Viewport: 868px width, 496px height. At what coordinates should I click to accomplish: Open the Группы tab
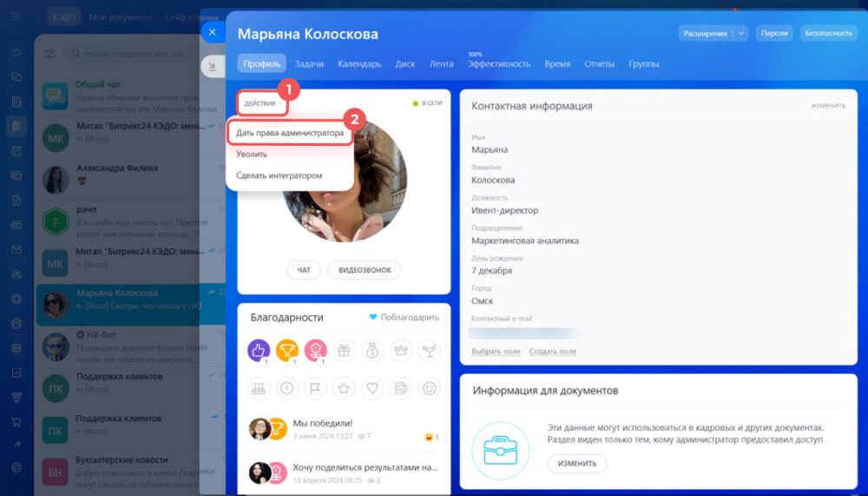pyautogui.click(x=644, y=63)
